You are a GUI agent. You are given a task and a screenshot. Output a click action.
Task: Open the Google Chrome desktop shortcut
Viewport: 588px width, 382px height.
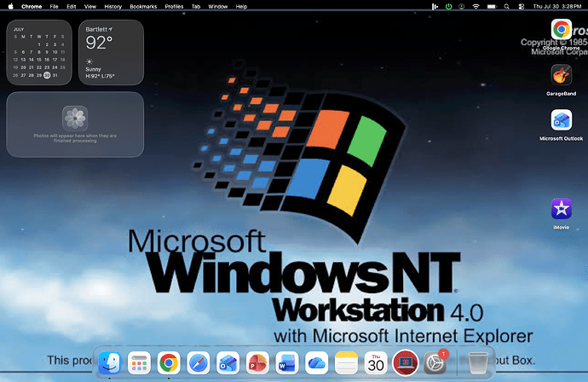[x=562, y=30]
